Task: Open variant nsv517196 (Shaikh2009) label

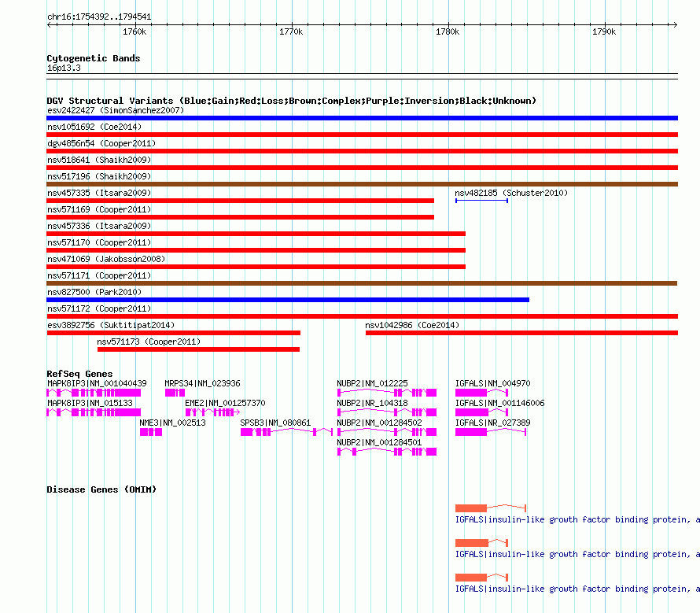Action: click(x=99, y=176)
